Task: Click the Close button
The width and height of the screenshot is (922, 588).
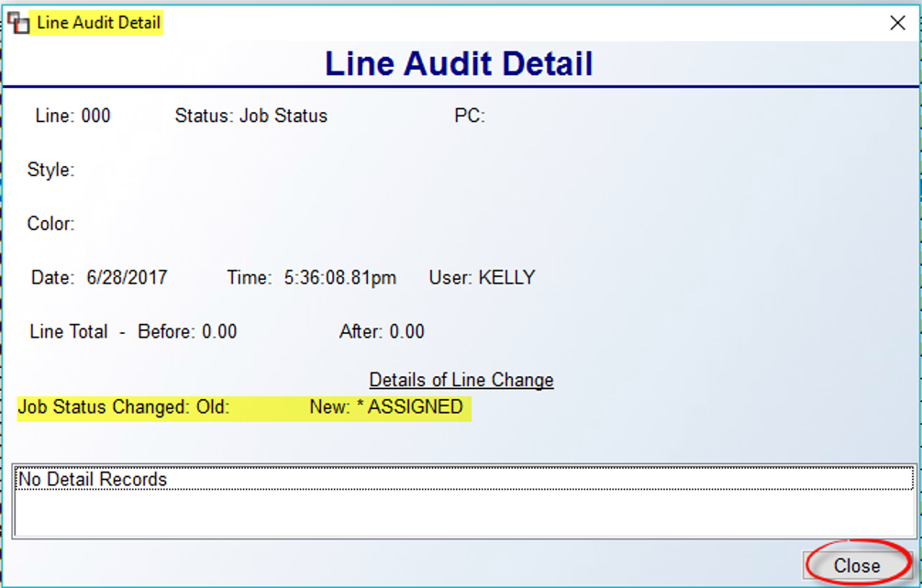Action: 857,566
